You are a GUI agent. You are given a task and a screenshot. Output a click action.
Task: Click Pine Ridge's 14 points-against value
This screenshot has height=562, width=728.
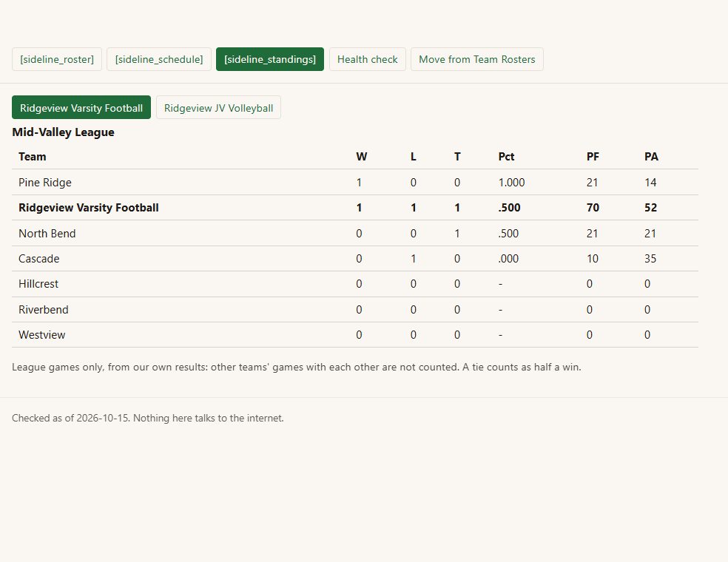pyautogui.click(x=650, y=183)
